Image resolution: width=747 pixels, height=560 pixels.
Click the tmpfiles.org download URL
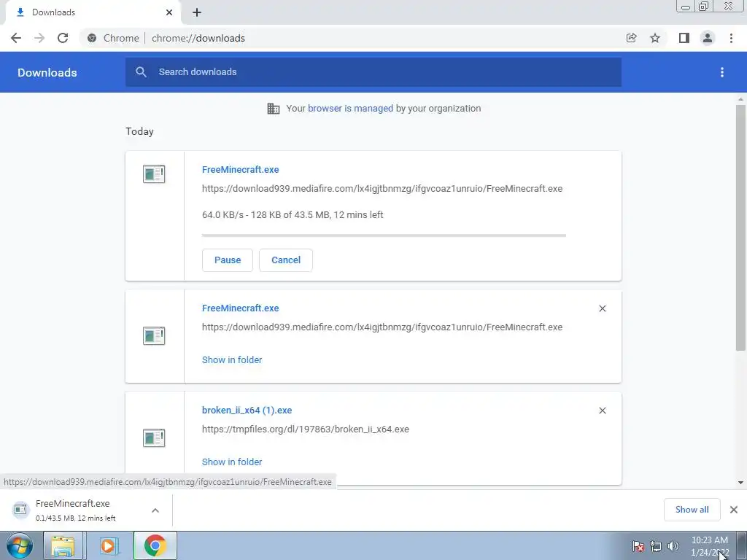pos(306,429)
